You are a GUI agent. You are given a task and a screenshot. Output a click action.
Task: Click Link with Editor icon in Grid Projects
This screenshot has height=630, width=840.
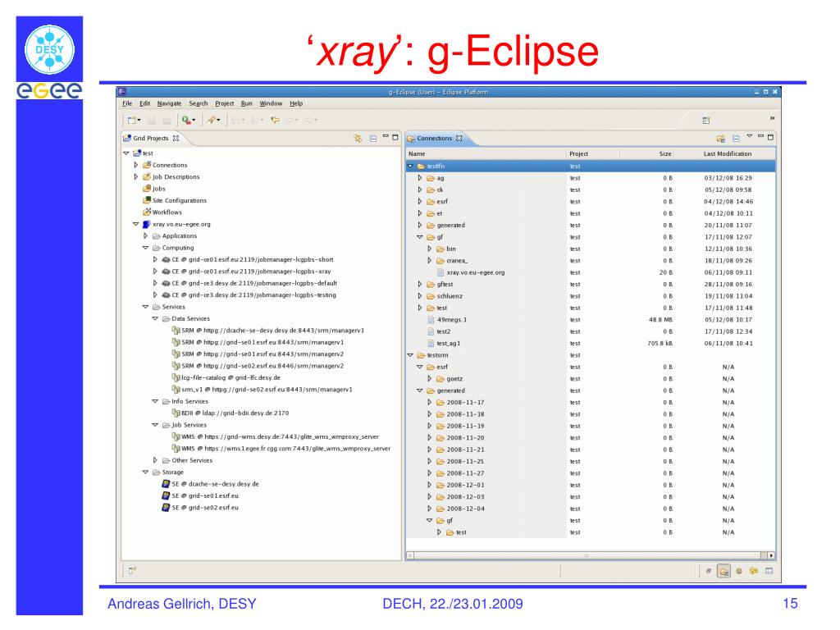358,138
